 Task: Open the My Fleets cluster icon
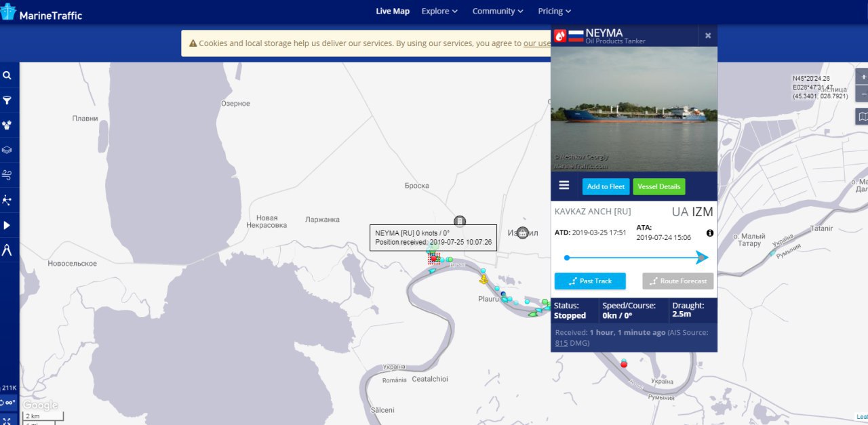pyautogui.click(x=7, y=125)
